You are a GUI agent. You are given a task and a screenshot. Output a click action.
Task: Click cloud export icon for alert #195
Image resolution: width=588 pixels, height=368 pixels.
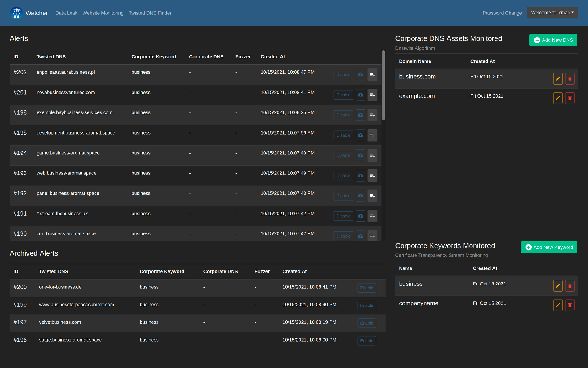[360, 135]
